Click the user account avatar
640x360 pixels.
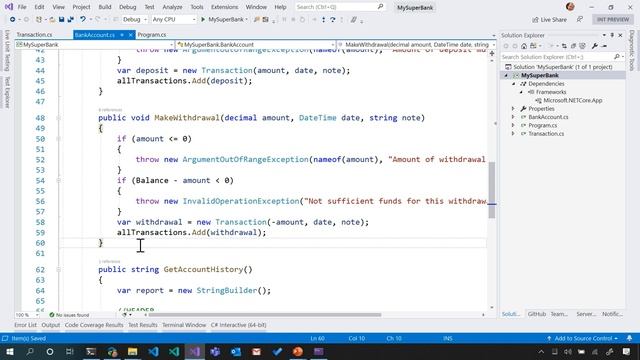click(570, 7)
